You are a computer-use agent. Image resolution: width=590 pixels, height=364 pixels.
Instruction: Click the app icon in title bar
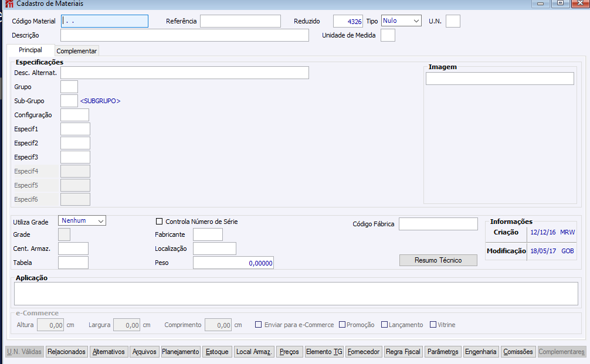[9, 4]
